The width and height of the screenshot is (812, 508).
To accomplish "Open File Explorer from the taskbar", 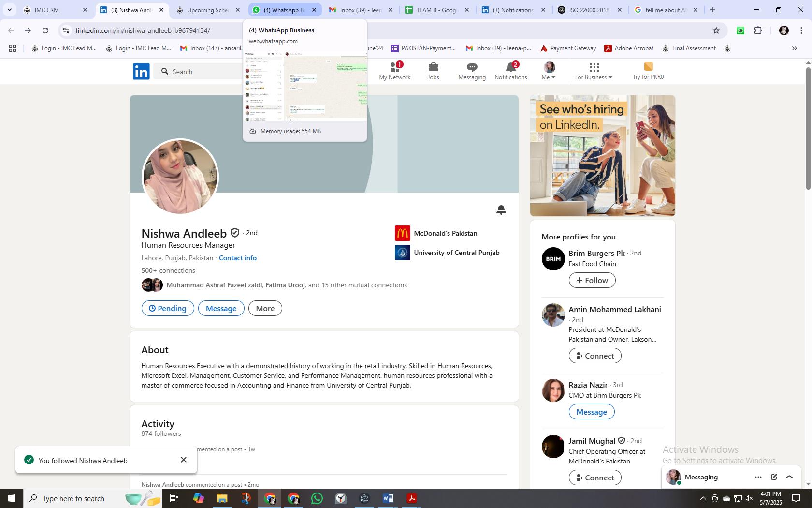I will coord(222,498).
